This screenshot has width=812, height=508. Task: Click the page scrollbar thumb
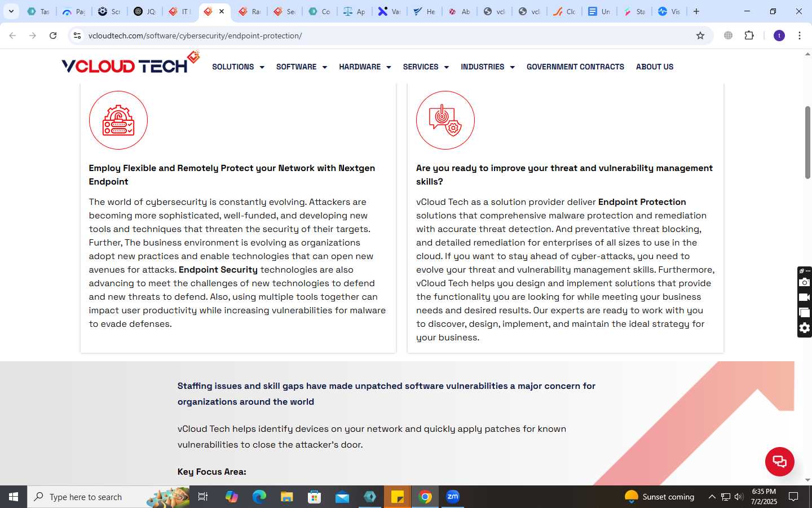807,142
